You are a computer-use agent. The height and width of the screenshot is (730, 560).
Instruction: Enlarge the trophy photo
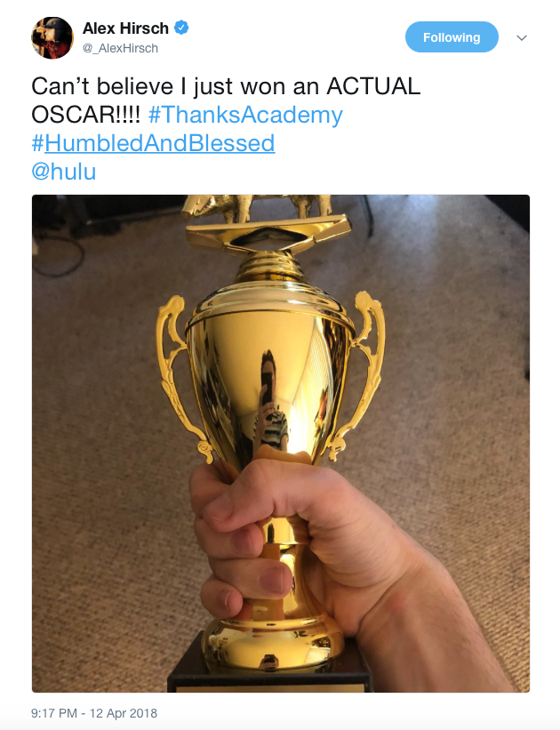tap(281, 443)
